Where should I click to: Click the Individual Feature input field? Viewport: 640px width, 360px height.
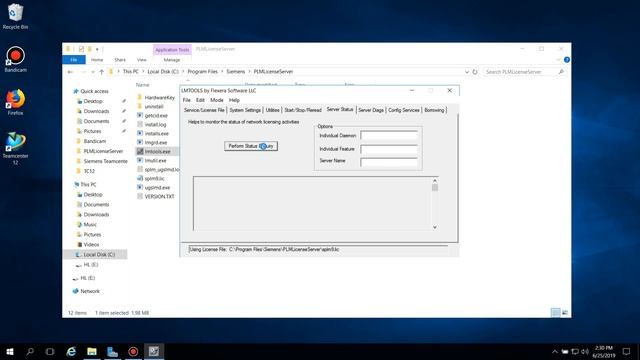click(389, 149)
